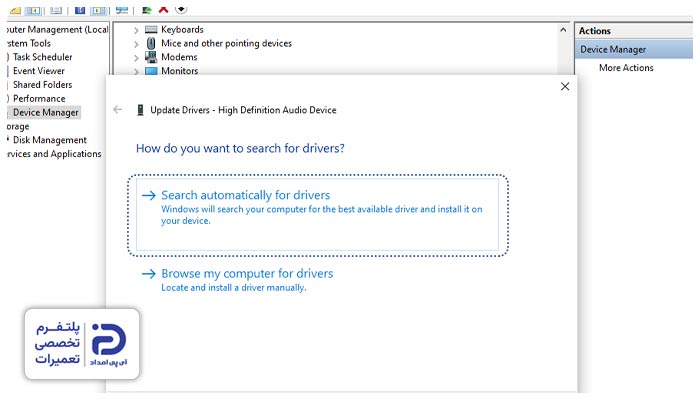
Task: Open Event Viewer in the tree
Action: click(x=38, y=71)
